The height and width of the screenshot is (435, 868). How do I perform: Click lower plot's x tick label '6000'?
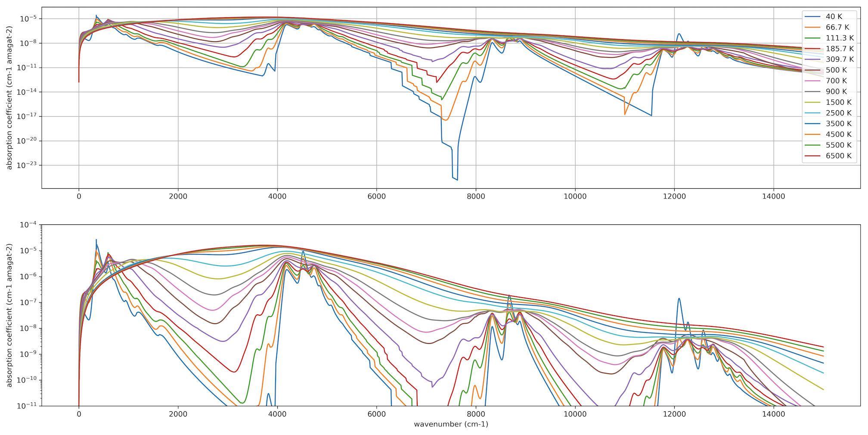376,414
